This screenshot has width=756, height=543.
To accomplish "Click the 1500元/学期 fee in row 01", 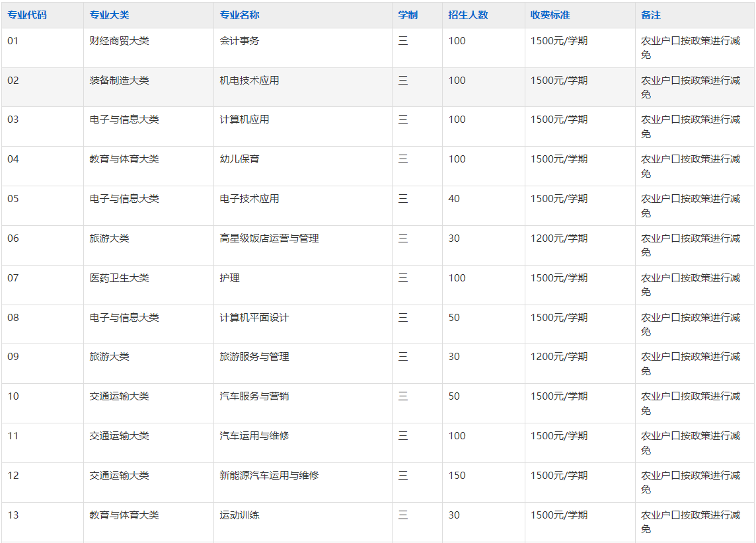I will pos(559,41).
